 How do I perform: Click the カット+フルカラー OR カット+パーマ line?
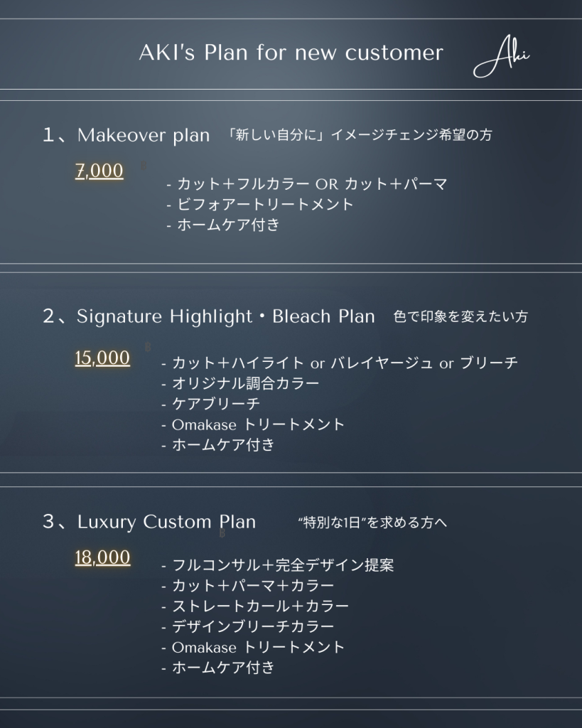[307, 184]
